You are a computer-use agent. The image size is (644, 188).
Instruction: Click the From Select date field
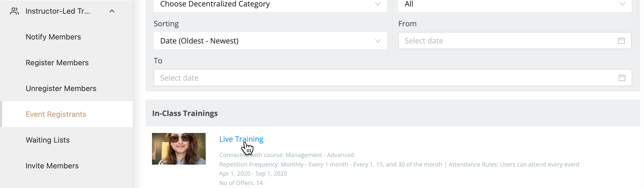pyautogui.click(x=515, y=41)
